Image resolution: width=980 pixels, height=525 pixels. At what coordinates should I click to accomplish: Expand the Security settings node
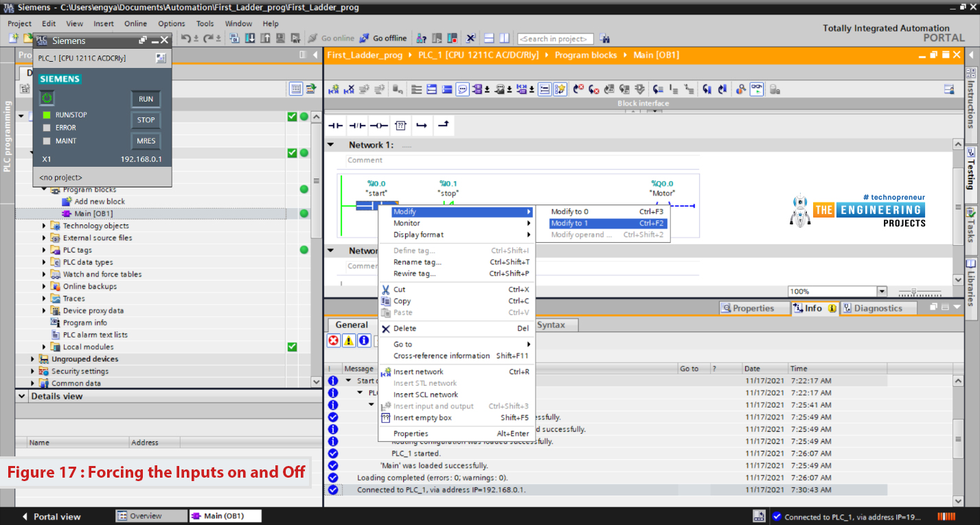(32, 371)
